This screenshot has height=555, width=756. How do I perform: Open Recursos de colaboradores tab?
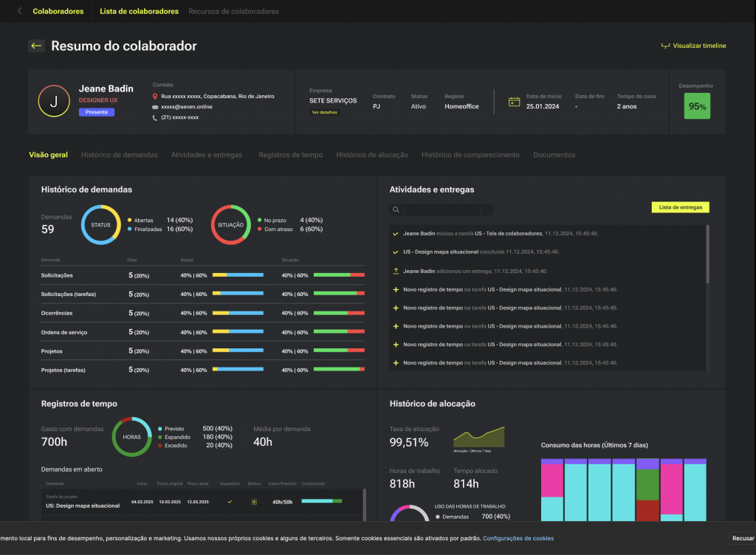point(233,11)
